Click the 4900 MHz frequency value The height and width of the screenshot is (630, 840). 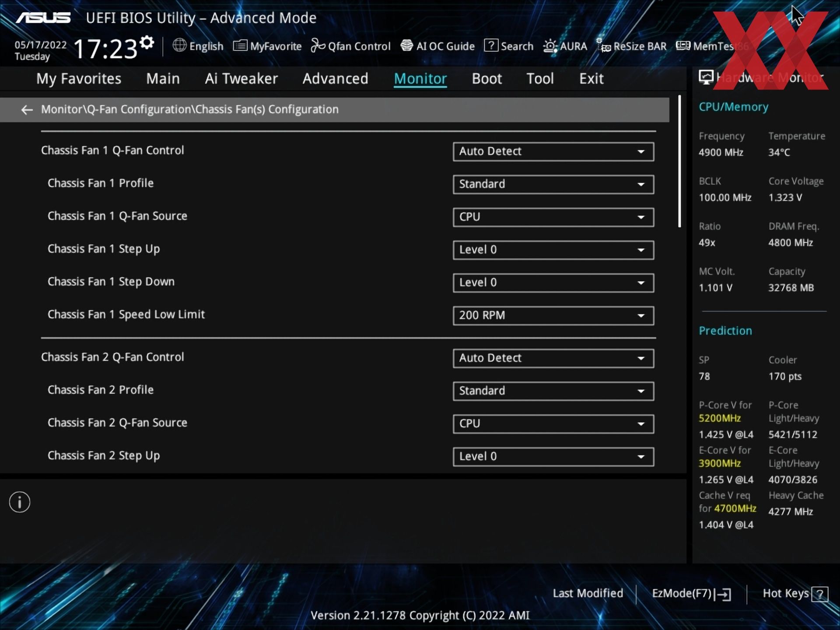pyautogui.click(x=721, y=153)
